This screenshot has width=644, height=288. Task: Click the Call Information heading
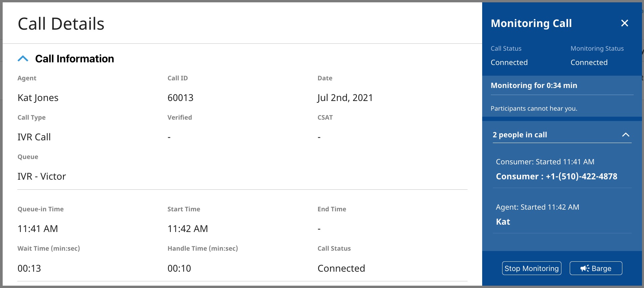pos(75,59)
